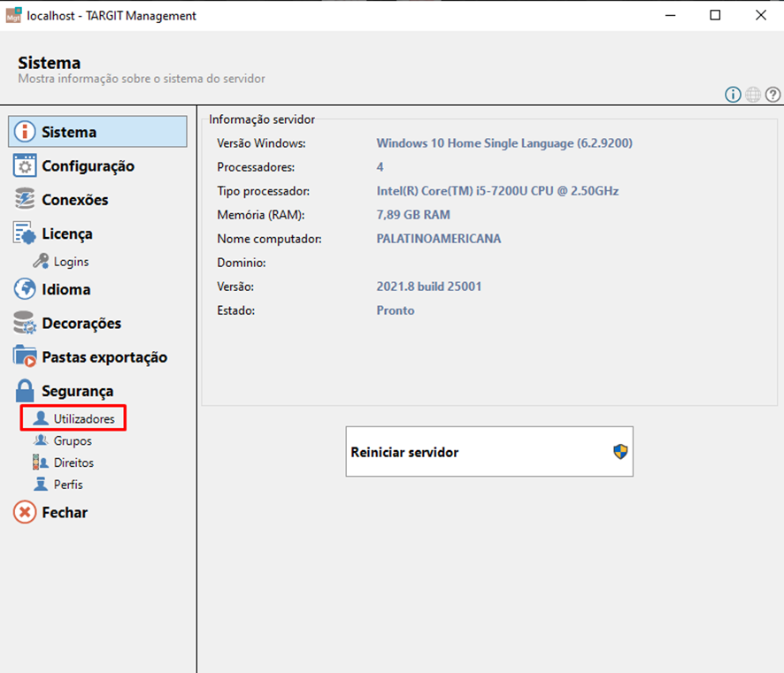
Task: Click the Windows 10 Home Single Language value
Action: 504,143
